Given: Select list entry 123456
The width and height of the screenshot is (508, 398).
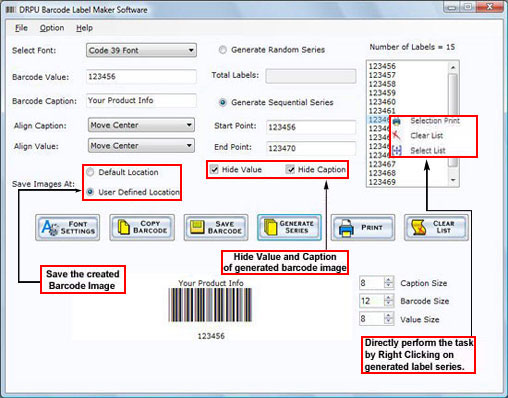Looking at the screenshot, I should point(382,66).
